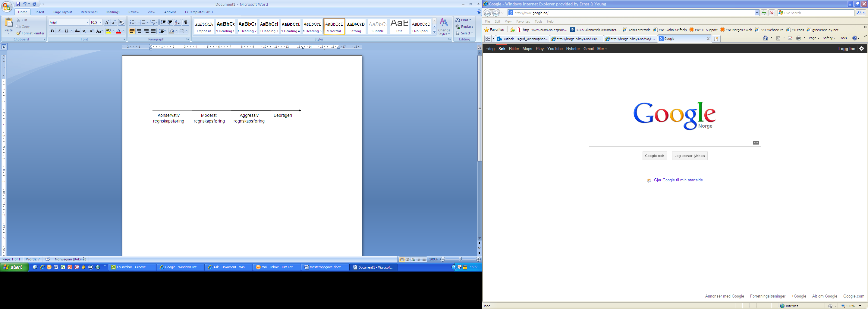Click on-screen keyboard icon in Google search box
The width and height of the screenshot is (868, 309).
(756, 143)
